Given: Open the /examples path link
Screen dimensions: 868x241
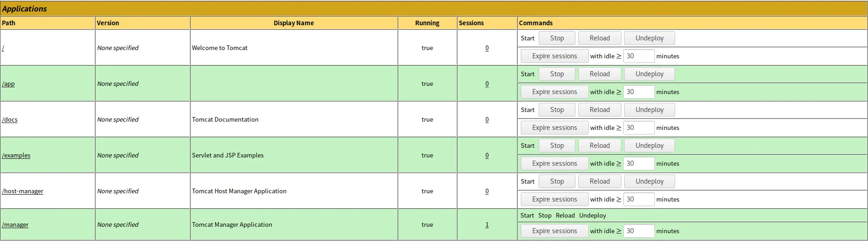Looking at the screenshot, I should click(x=16, y=155).
